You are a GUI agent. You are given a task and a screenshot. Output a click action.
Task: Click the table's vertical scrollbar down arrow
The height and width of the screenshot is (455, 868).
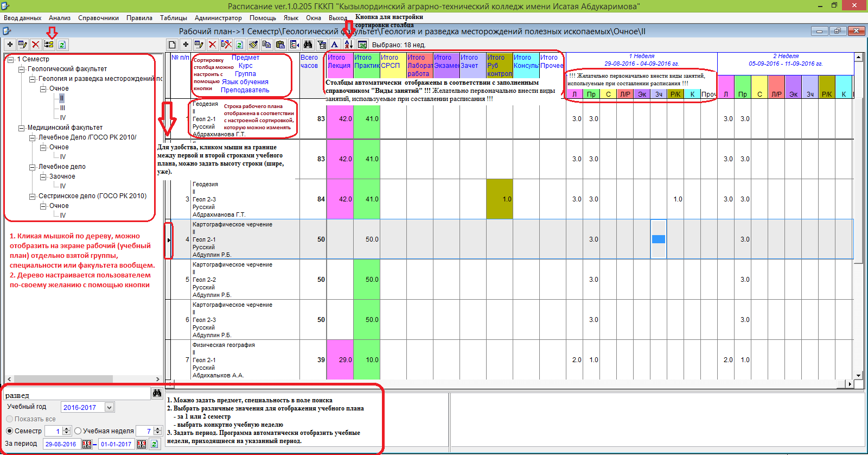click(858, 375)
